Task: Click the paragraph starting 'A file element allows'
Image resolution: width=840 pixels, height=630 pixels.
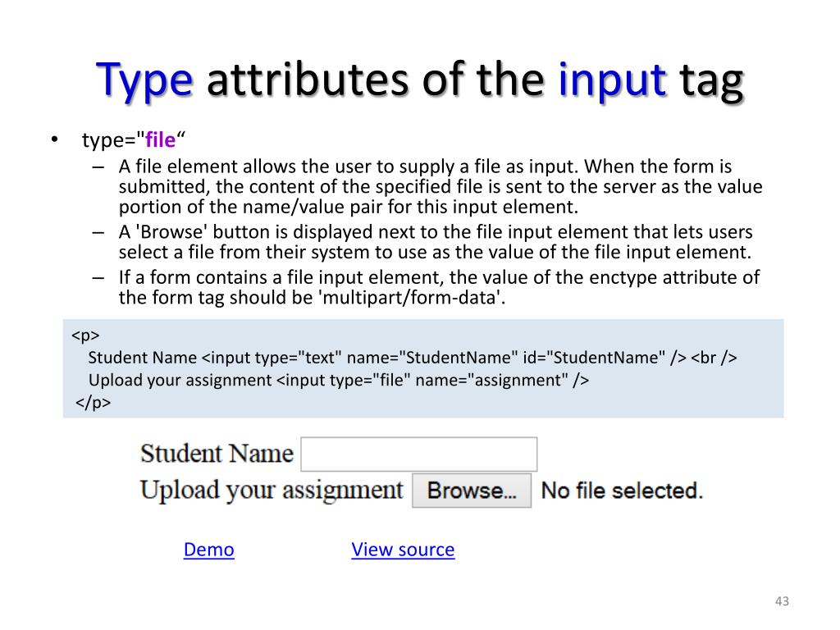Action: coord(440,187)
